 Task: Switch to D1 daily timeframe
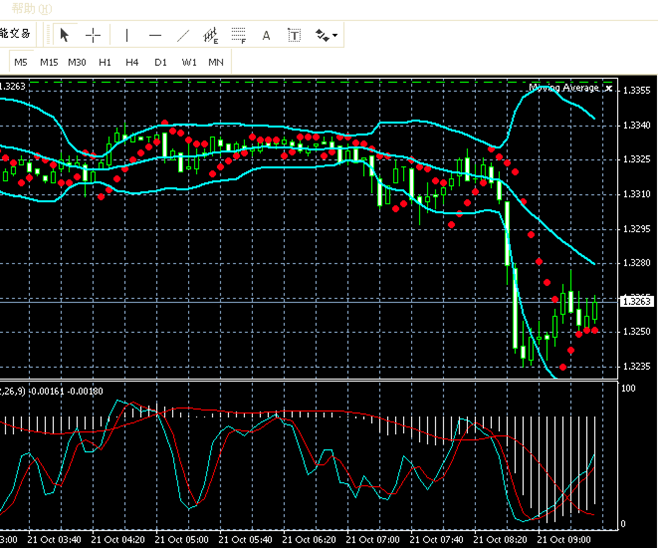pyautogui.click(x=160, y=62)
